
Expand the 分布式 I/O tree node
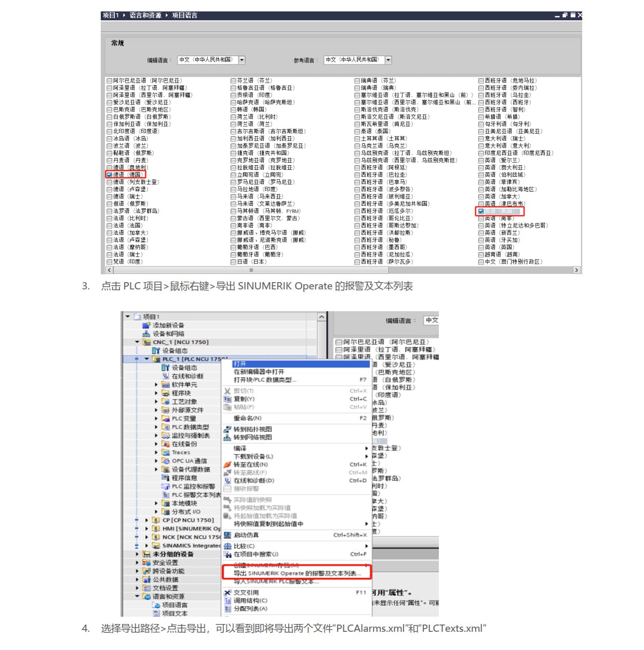(156, 512)
